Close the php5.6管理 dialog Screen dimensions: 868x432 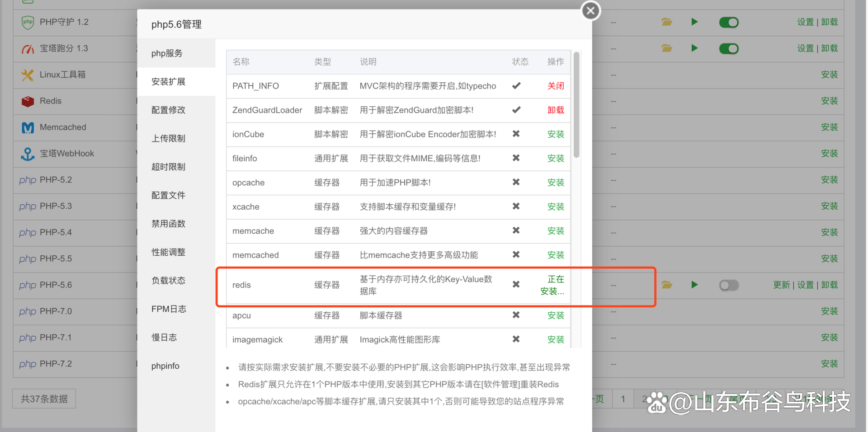pos(590,11)
